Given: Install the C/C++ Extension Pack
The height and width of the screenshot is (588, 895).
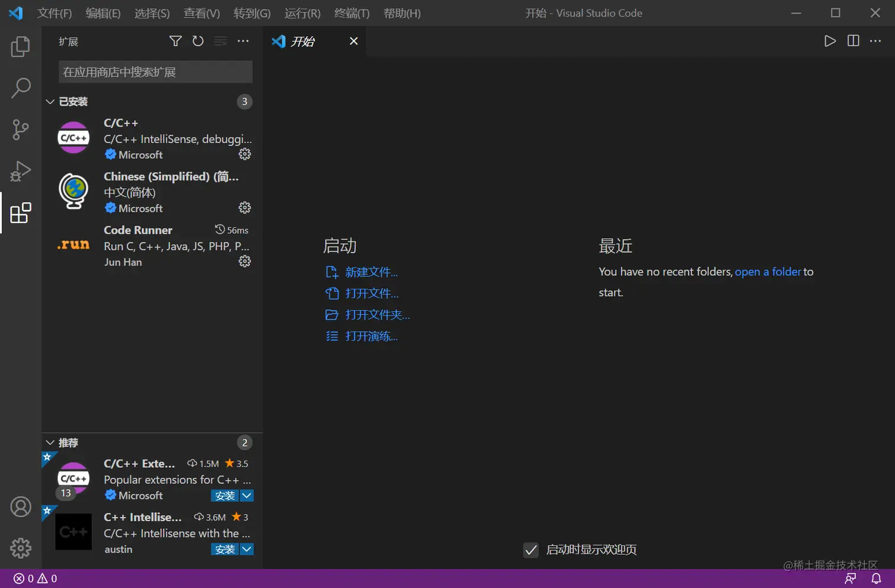Looking at the screenshot, I should click(x=225, y=496).
